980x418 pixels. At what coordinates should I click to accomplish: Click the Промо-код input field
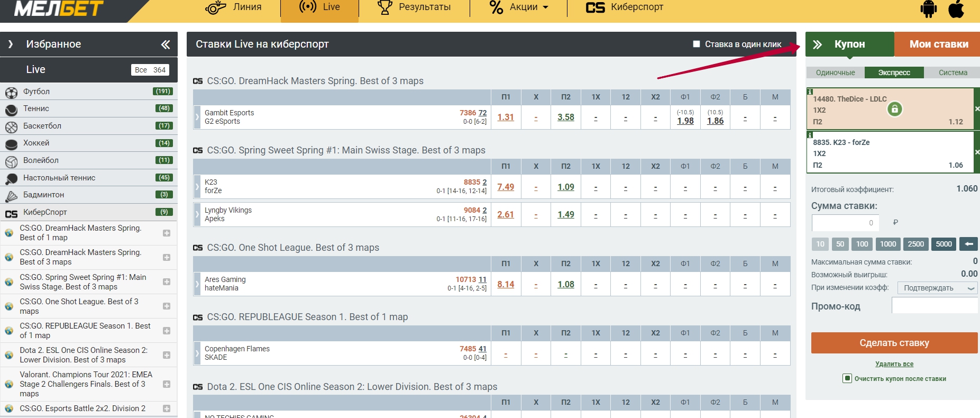[x=935, y=305]
